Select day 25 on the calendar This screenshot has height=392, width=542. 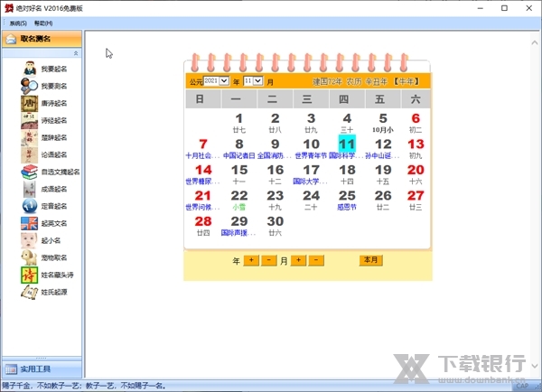click(x=347, y=195)
